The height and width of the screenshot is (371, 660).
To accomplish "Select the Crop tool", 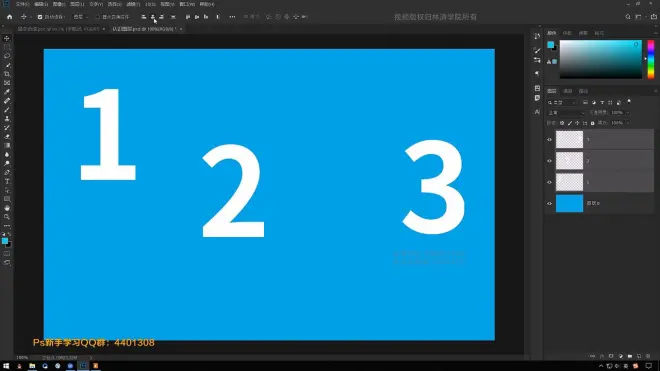I will click(x=7, y=74).
